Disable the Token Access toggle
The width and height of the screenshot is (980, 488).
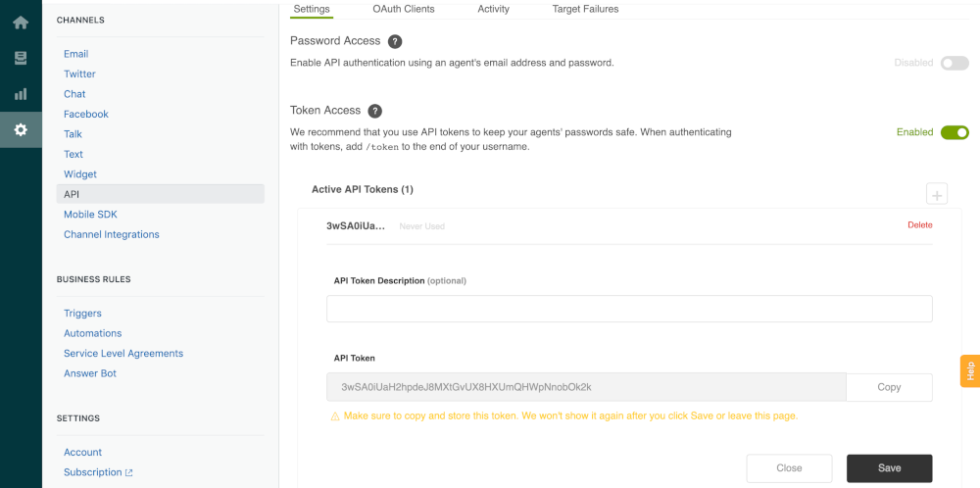pyautogui.click(x=955, y=132)
